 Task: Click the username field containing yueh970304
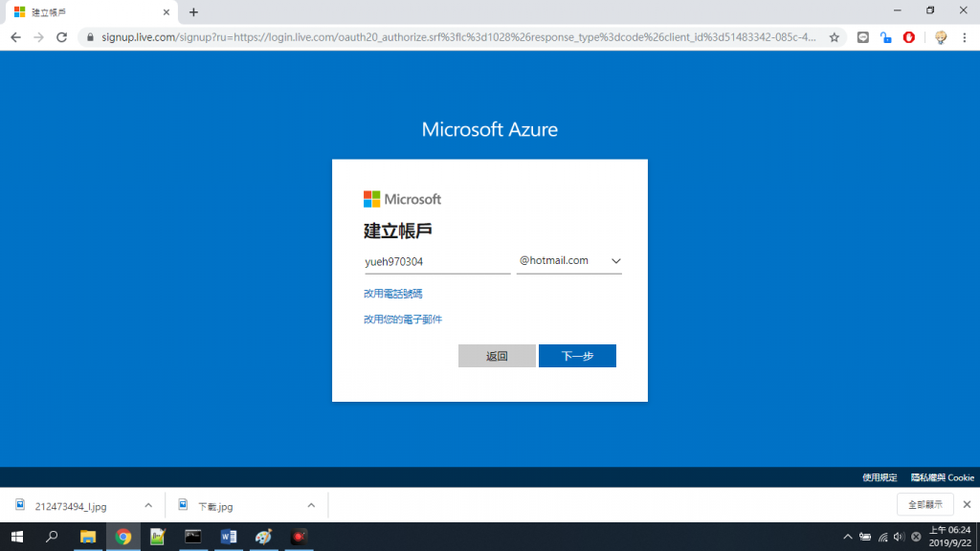(436, 262)
